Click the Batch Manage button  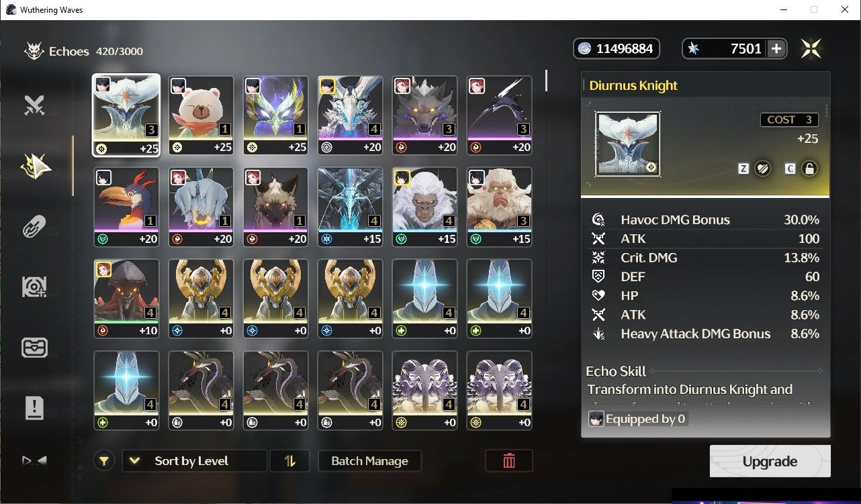click(x=370, y=461)
